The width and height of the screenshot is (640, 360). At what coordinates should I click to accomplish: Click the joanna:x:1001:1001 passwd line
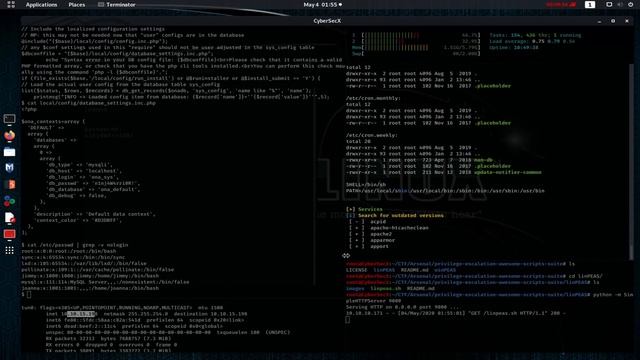pos(90,288)
